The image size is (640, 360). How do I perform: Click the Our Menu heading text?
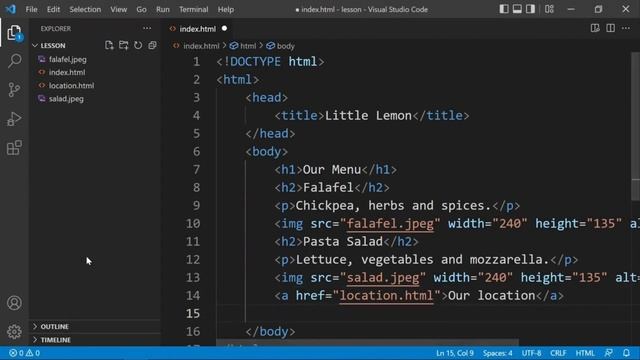point(332,169)
